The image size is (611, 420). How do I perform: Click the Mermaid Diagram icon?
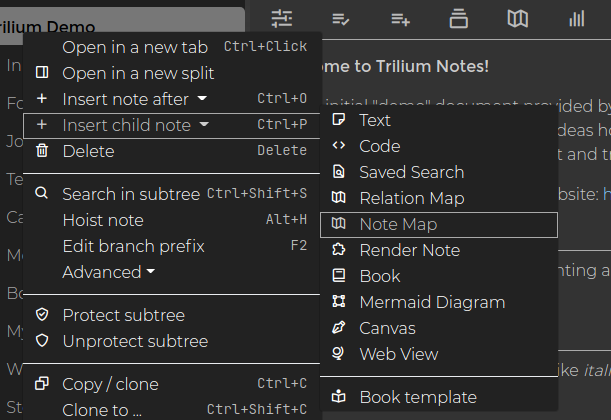coord(339,302)
